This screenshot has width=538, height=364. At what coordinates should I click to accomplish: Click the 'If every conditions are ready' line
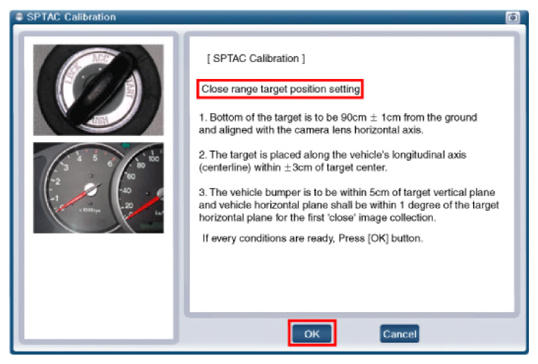[x=312, y=238]
